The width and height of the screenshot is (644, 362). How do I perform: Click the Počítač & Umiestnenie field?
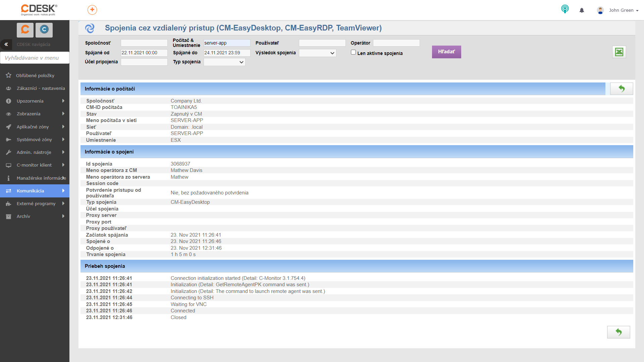tap(227, 43)
